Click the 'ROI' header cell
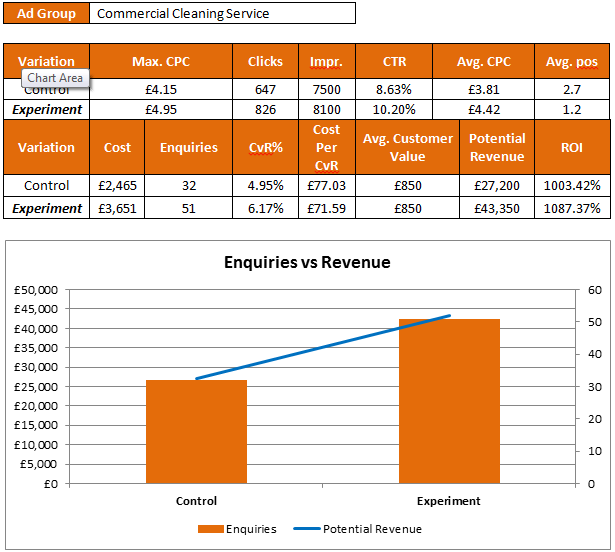This screenshot has height=552, width=615. pos(572,148)
